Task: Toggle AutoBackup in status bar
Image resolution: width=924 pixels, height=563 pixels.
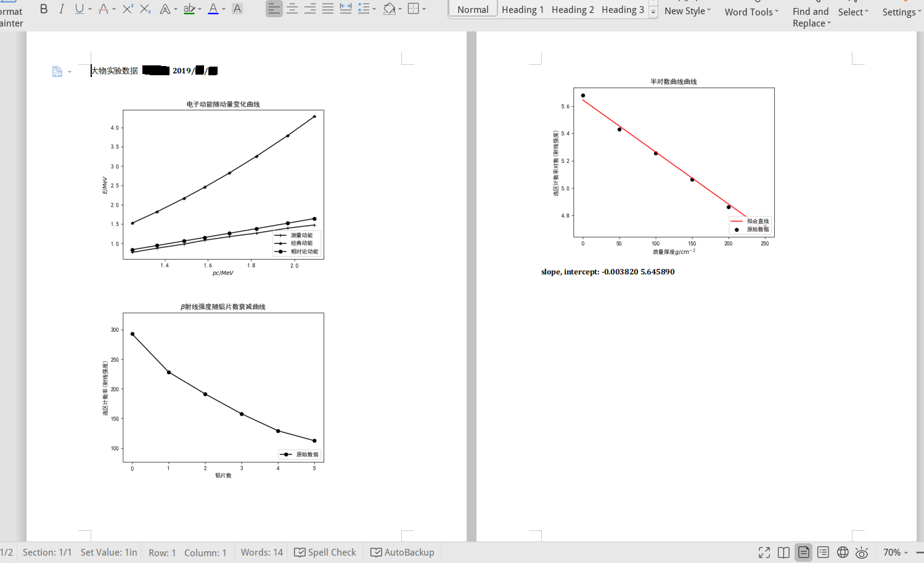Action: click(402, 553)
